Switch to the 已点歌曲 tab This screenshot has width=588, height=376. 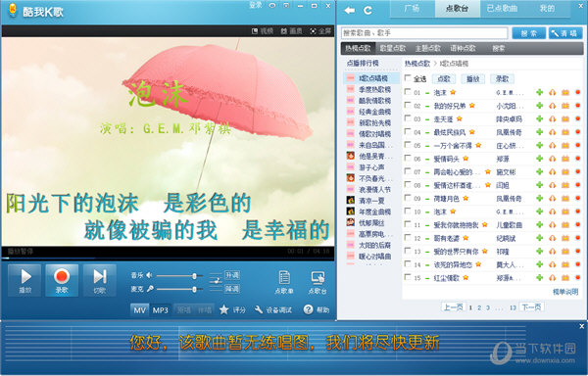click(x=502, y=8)
